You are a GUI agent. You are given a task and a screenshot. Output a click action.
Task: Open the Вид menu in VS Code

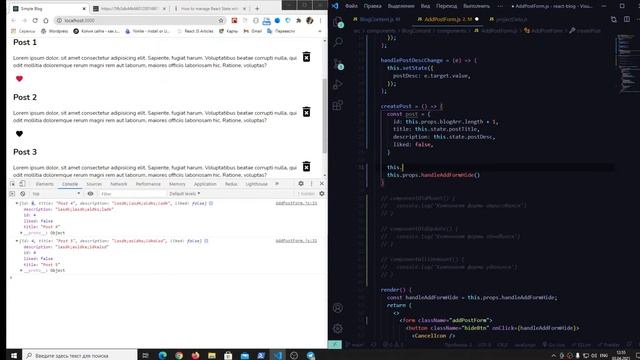425,6
